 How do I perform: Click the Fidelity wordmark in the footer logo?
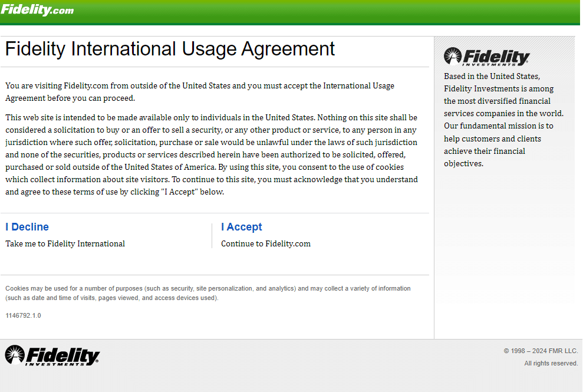pos(62,355)
